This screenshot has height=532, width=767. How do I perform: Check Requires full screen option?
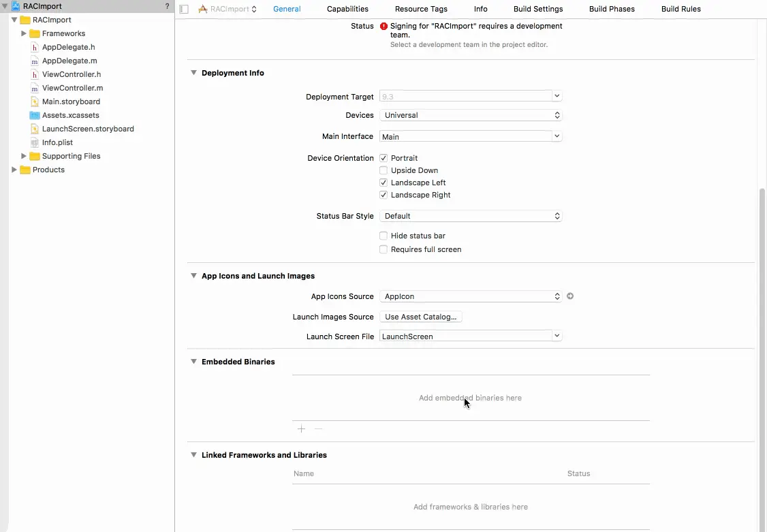pyautogui.click(x=383, y=249)
